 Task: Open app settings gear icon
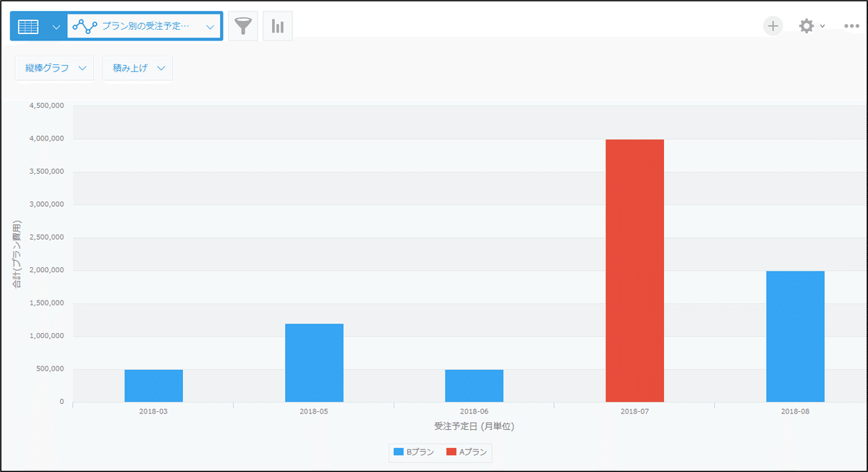pos(806,26)
